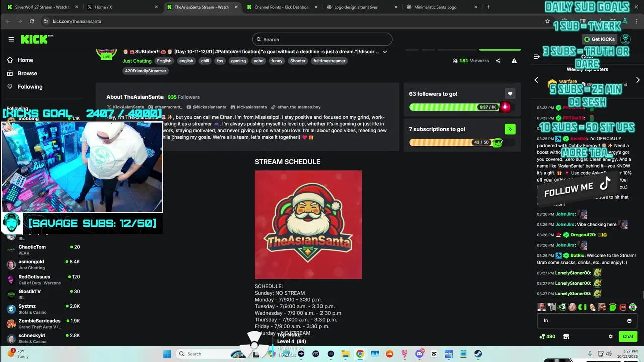
Task: Open the hamburger menu beside Kick logo
Action: pyautogui.click(x=11, y=39)
